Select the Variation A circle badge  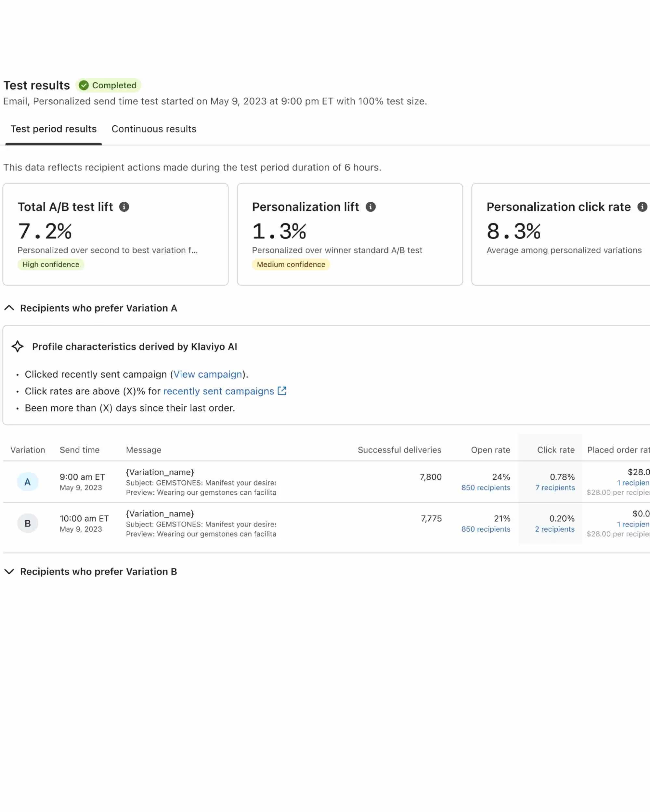(x=28, y=481)
